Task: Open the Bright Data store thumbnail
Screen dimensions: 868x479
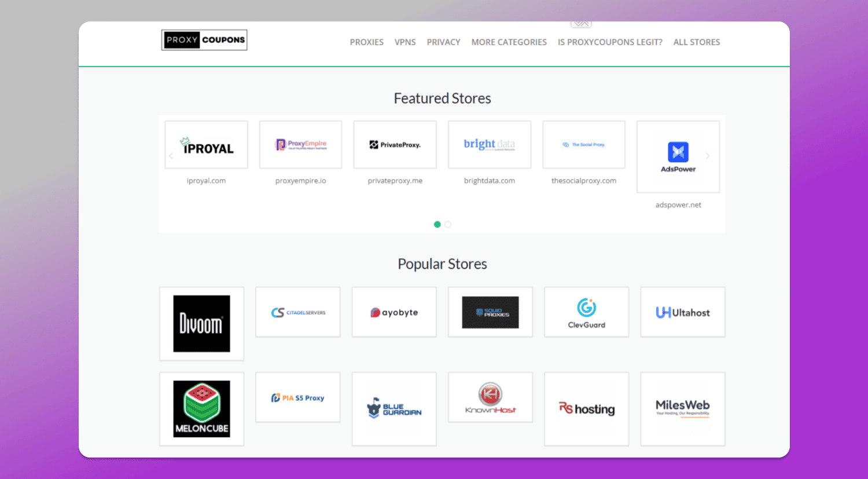Action: point(489,145)
